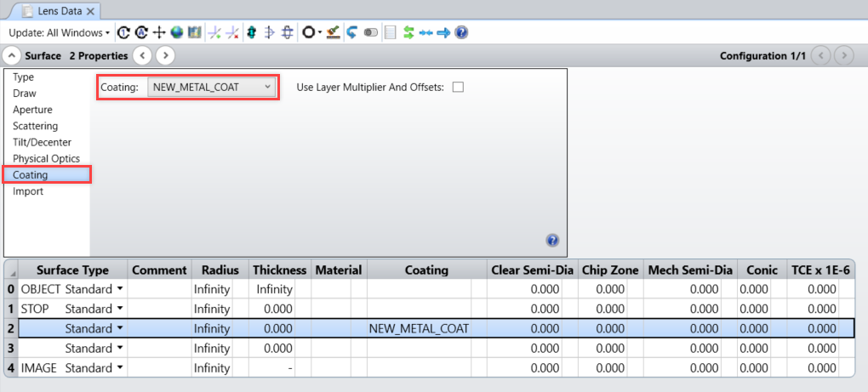Open help in the Coating properties panel

point(552,241)
